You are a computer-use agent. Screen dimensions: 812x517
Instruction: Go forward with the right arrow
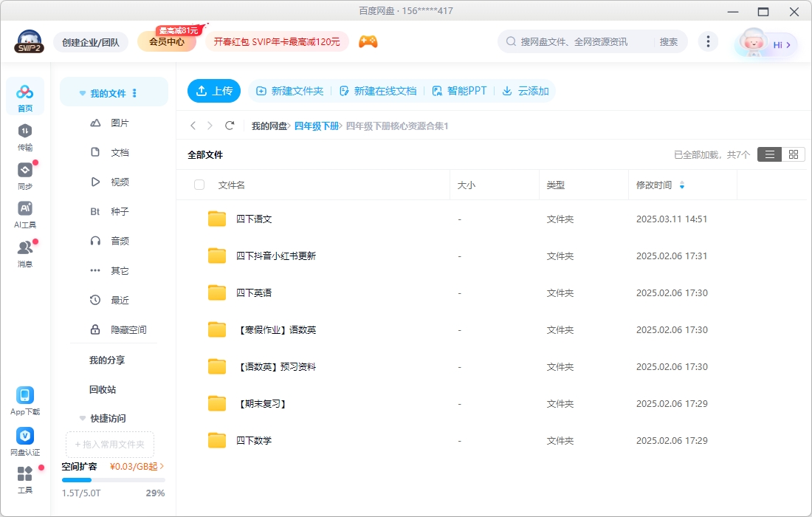point(210,126)
